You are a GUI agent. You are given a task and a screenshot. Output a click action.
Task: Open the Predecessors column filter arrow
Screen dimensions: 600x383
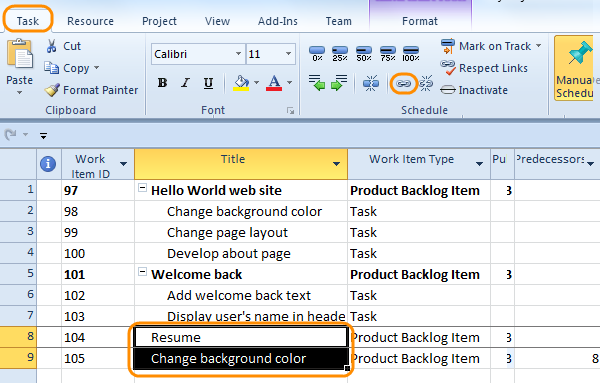[590, 164]
